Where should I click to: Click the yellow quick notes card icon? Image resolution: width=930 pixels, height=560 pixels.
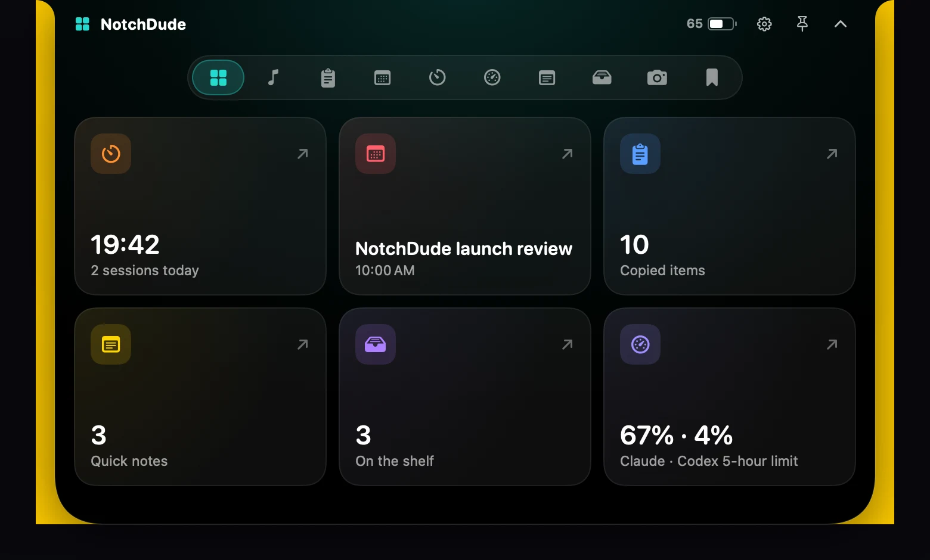pyautogui.click(x=111, y=344)
